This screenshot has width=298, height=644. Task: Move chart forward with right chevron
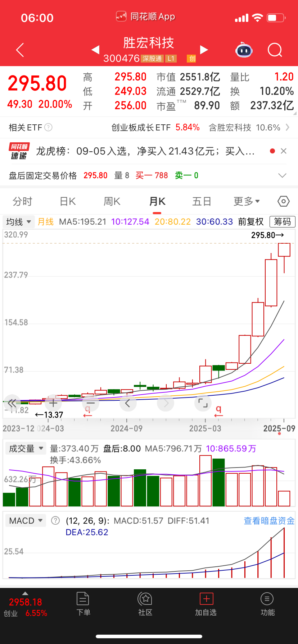[x=166, y=403]
